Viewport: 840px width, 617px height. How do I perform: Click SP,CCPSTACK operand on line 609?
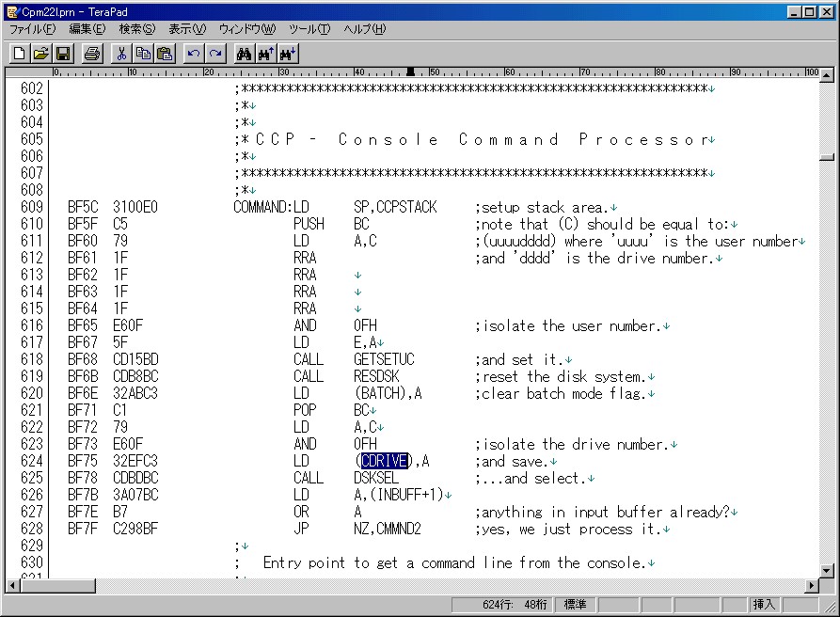tap(395, 207)
